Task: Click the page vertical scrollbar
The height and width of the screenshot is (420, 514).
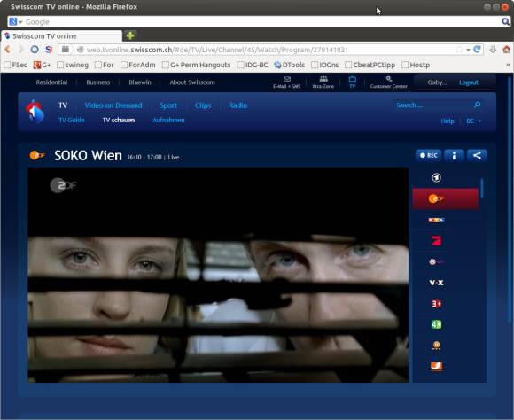Action: coord(509,200)
